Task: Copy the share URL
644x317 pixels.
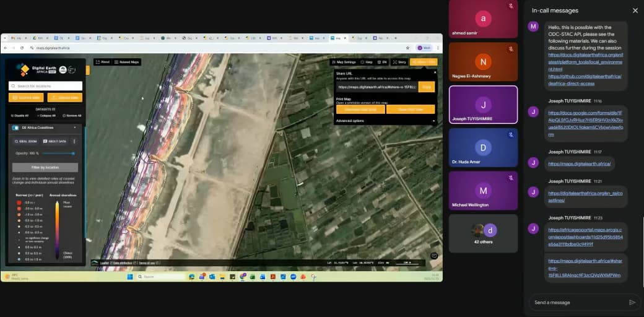Action: [427, 87]
